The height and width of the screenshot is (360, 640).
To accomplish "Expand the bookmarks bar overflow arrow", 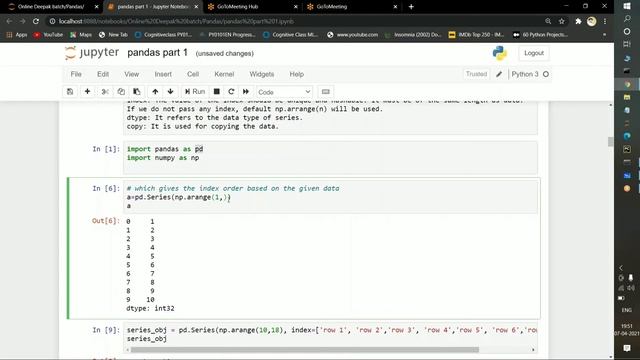I will 604,35.
